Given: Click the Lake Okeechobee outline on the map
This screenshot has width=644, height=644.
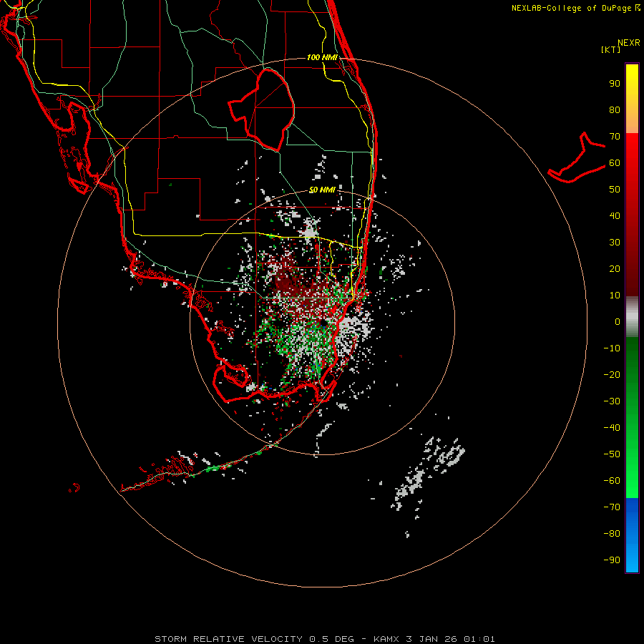Looking at the screenshot, I should (262, 109).
